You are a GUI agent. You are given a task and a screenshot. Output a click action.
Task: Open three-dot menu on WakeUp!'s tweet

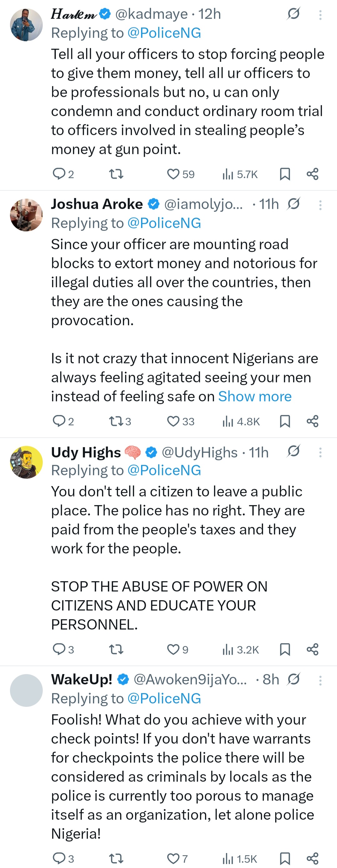320,680
